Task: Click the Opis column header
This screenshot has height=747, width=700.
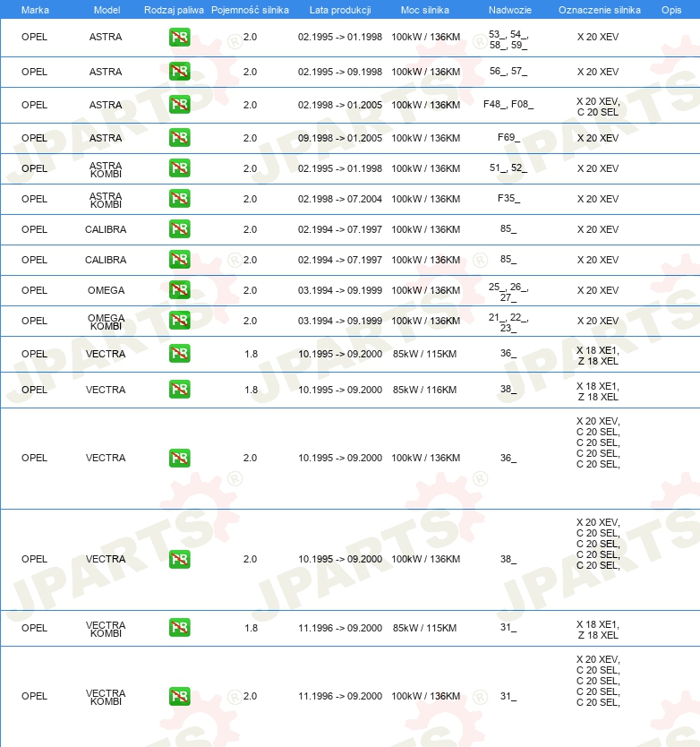Action: click(671, 10)
